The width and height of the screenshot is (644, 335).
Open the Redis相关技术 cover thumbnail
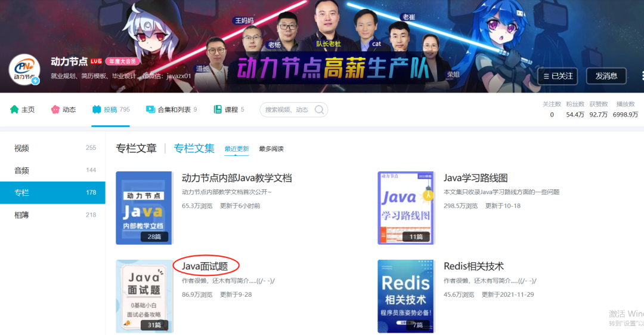406,296
